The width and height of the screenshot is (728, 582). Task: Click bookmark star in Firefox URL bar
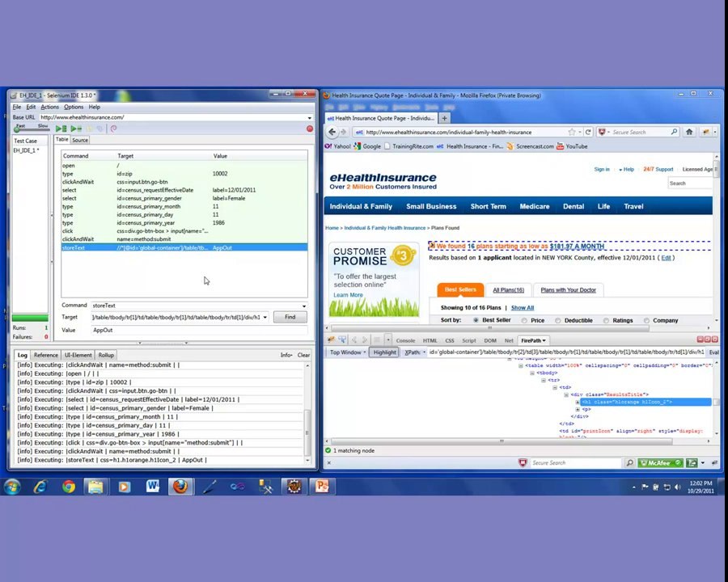[572, 132]
